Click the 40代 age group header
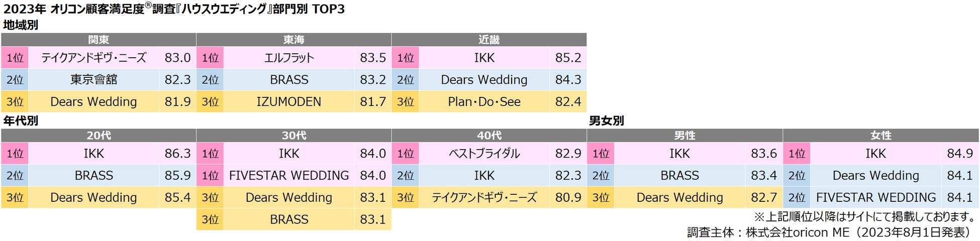The height and width of the screenshot is (241, 980). (x=488, y=136)
